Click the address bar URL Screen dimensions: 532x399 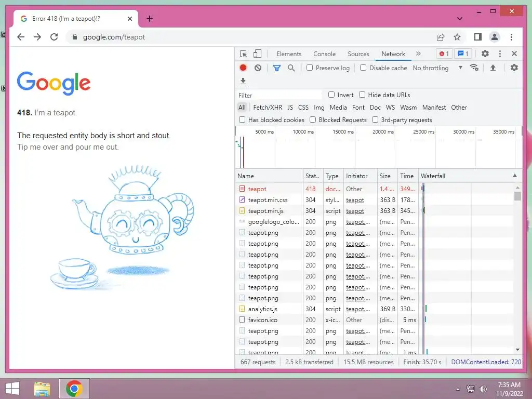pos(114,37)
